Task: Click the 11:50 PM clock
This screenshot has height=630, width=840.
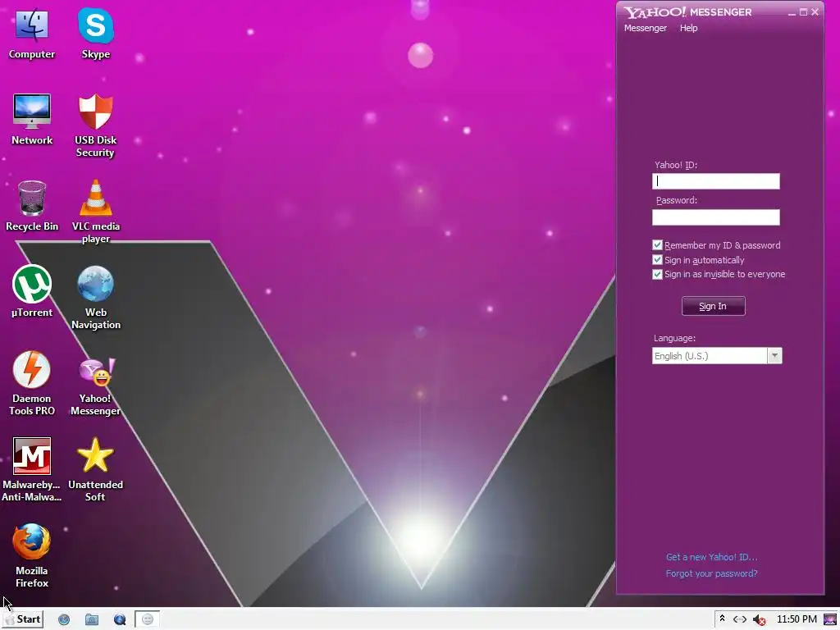Action: point(797,619)
